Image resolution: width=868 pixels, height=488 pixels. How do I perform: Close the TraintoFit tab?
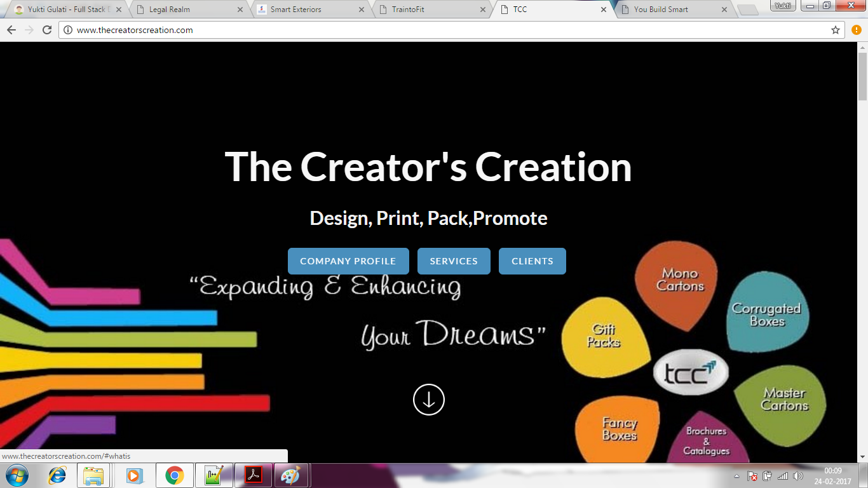tap(482, 10)
